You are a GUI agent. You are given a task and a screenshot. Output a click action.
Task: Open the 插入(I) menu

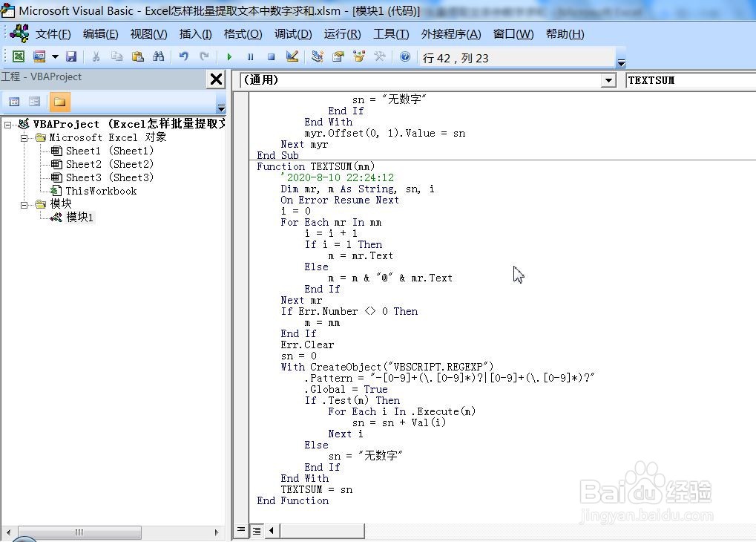pos(195,34)
